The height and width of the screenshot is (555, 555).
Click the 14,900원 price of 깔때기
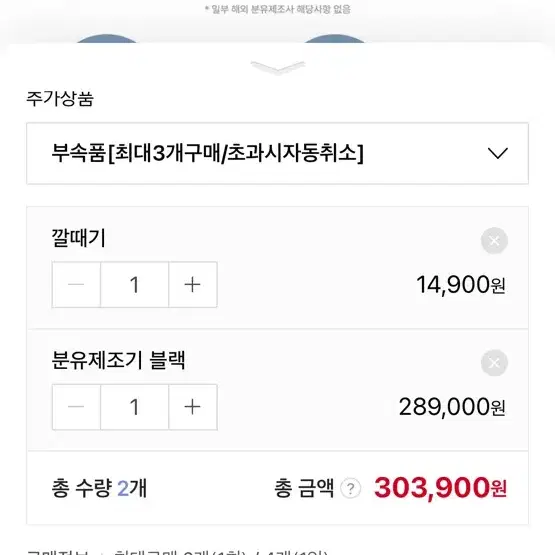click(460, 285)
